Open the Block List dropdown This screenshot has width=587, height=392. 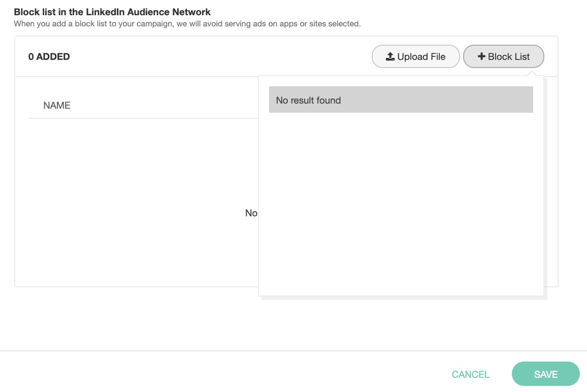click(x=503, y=56)
